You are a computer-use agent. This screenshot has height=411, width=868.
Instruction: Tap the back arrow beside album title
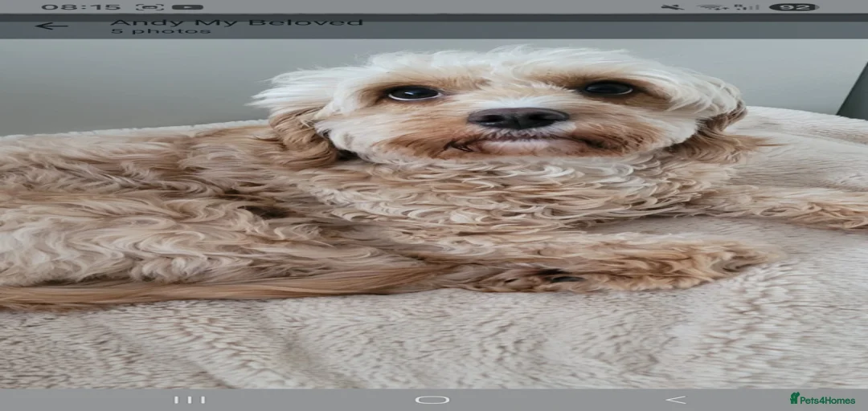point(51,26)
